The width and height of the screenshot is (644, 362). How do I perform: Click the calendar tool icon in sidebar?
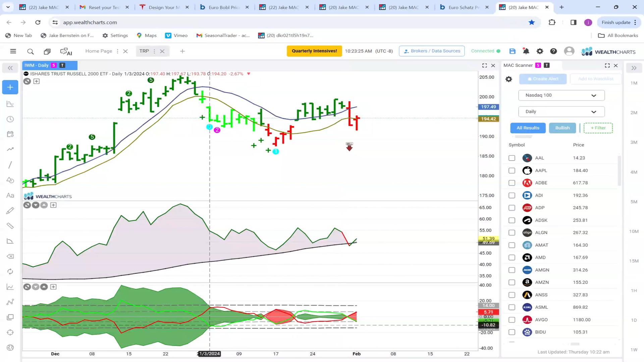tap(10, 134)
